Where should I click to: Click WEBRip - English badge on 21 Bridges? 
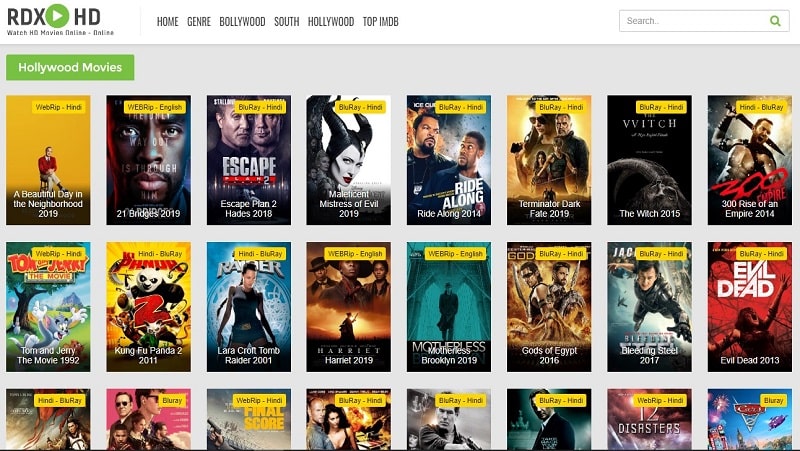pos(155,107)
